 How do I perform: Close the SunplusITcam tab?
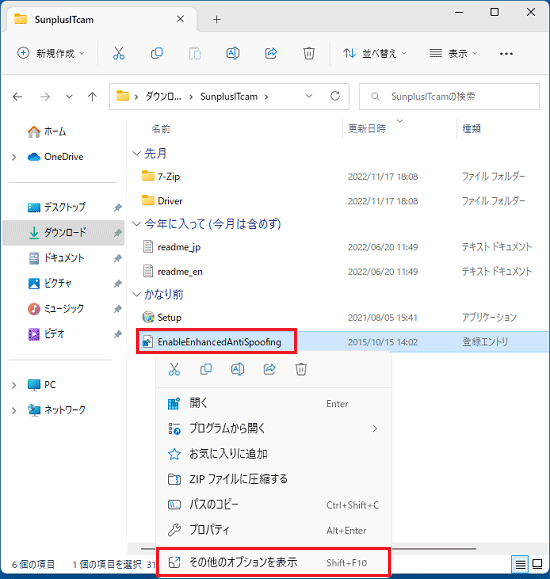180,19
